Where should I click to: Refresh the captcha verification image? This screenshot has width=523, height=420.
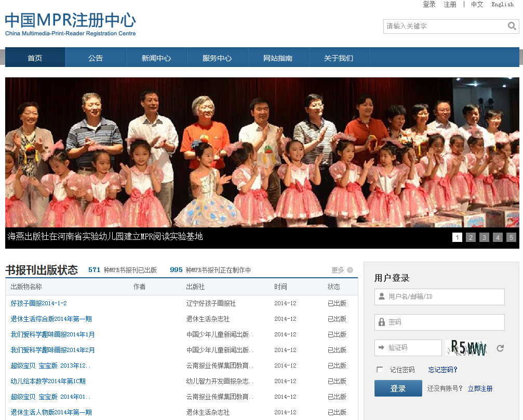pos(500,348)
